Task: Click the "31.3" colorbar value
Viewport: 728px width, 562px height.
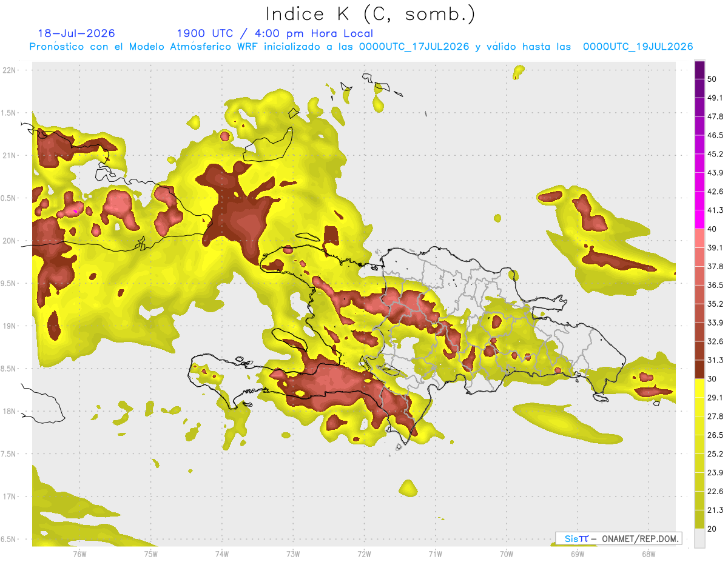Action: [x=715, y=360]
